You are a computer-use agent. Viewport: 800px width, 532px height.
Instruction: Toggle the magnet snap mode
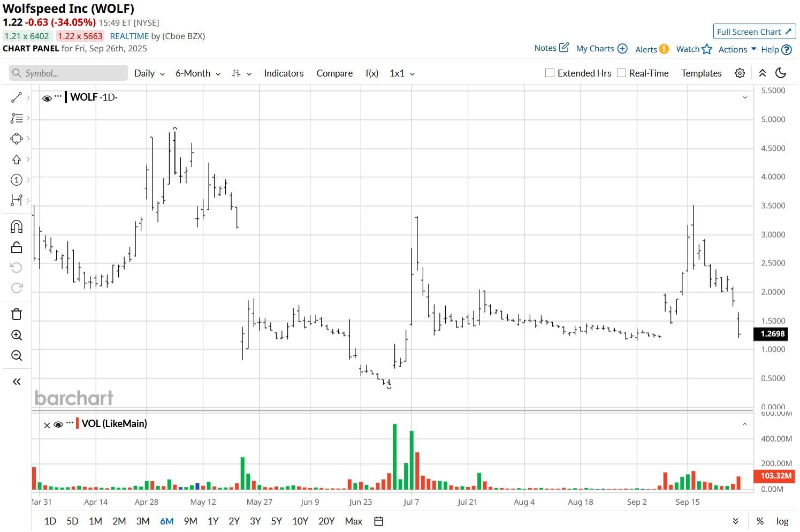(16, 226)
